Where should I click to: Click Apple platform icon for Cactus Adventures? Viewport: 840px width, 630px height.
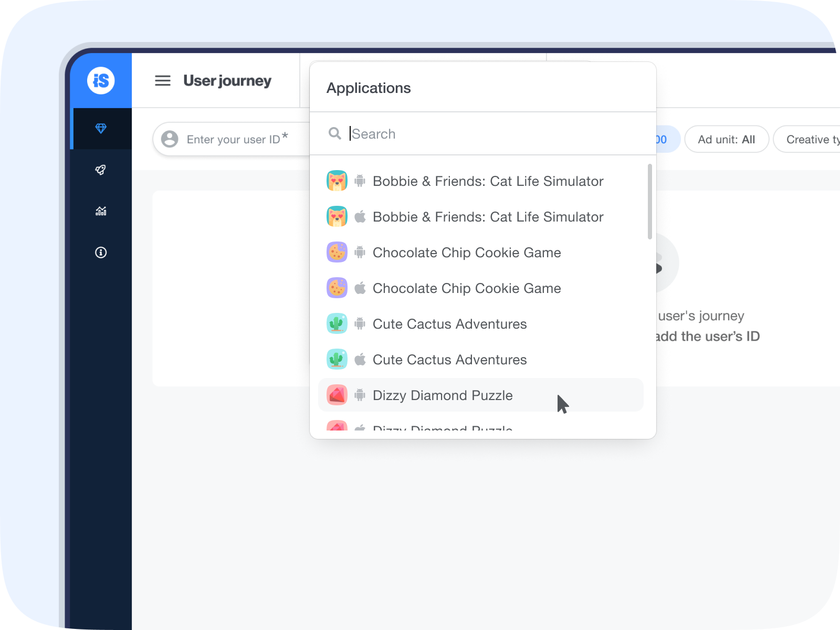(x=360, y=359)
